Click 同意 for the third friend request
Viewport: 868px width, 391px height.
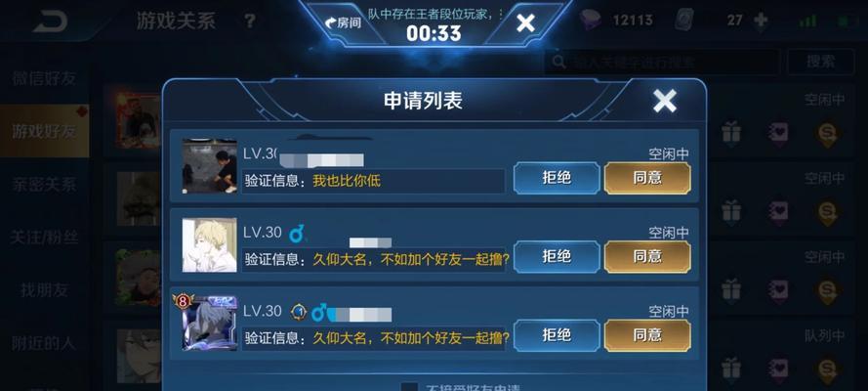click(647, 335)
